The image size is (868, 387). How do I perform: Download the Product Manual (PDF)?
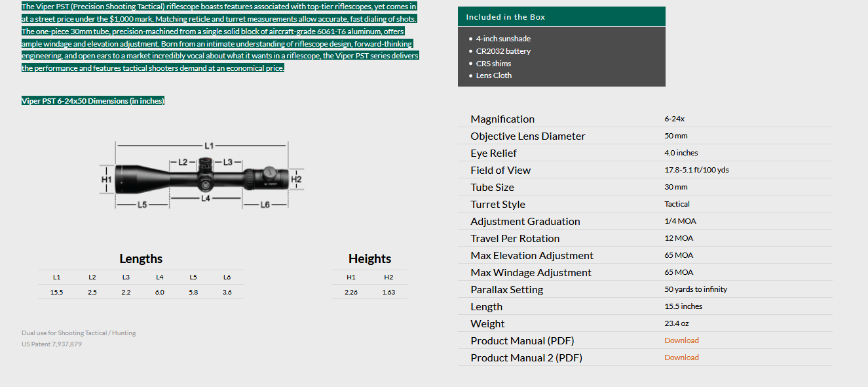(681, 340)
